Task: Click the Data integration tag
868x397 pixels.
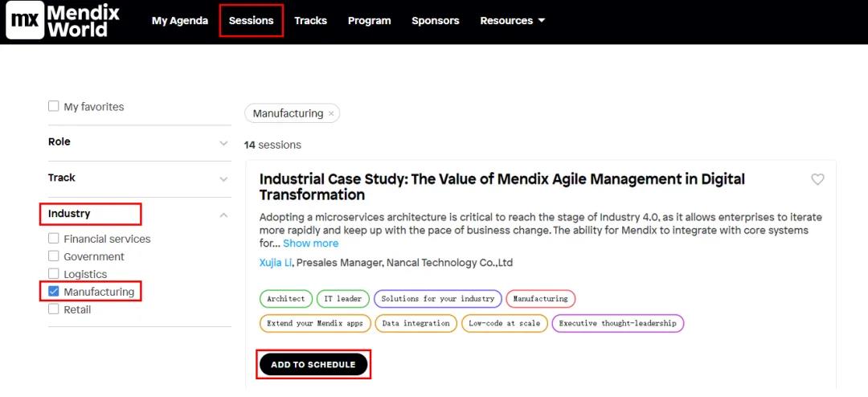Action: (x=416, y=323)
